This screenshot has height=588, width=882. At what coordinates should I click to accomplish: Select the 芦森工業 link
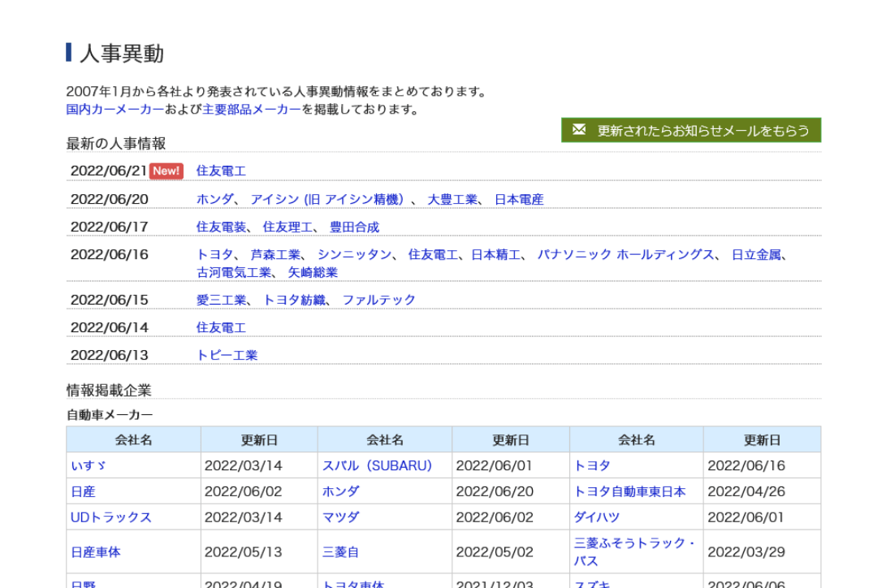click(275, 254)
